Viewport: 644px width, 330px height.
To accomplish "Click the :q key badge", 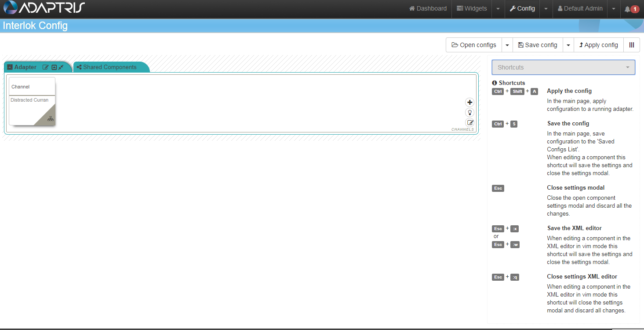I will pyautogui.click(x=514, y=277).
